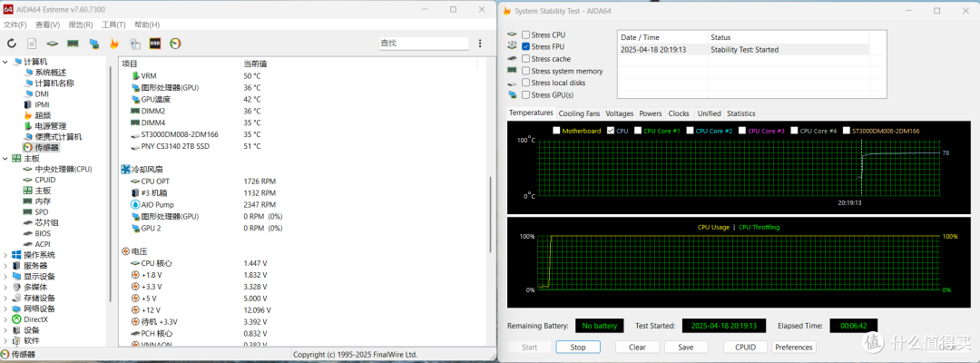
Task: Switch to the Cooling Fans tab
Action: pyautogui.click(x=579, y=113)
